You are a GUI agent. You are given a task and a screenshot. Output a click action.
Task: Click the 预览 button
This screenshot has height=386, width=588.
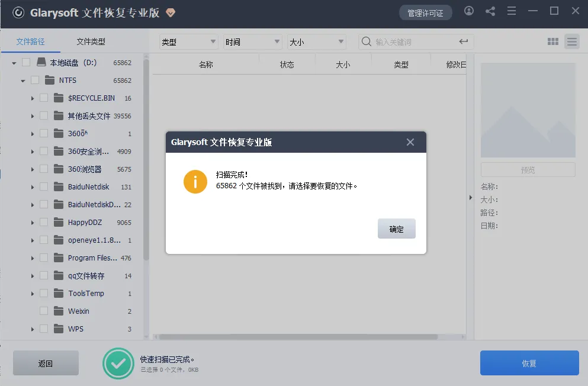(528, 170)
